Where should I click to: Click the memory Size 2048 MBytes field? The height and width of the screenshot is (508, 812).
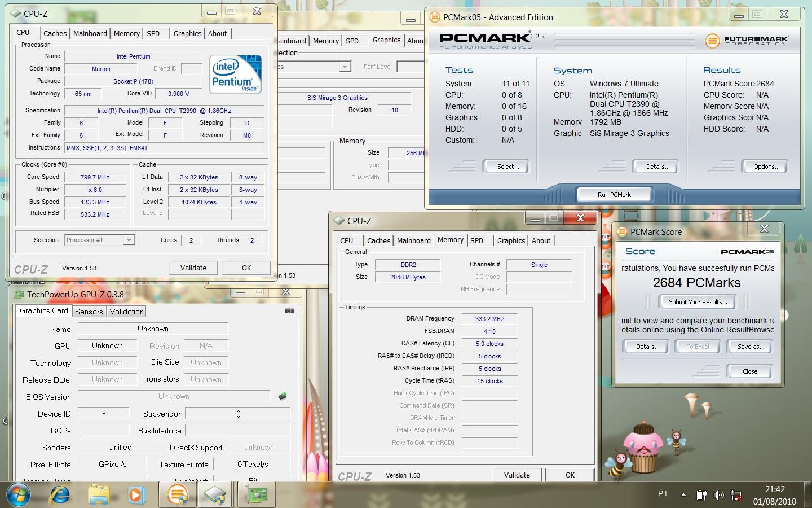click(408, 277)
